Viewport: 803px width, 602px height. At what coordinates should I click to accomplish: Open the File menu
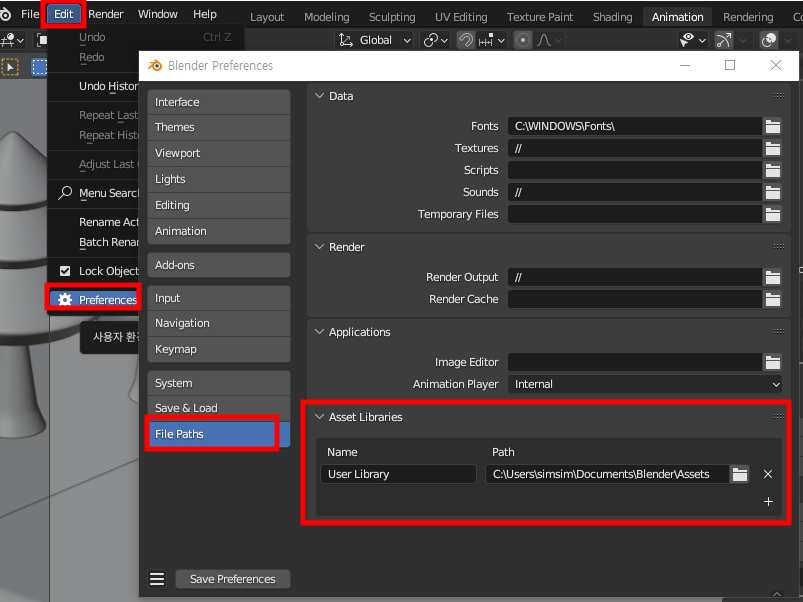click(x=30, y=14)
